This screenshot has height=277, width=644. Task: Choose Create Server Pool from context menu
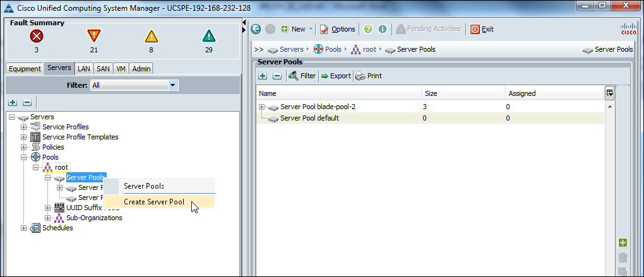click(159, 201)
